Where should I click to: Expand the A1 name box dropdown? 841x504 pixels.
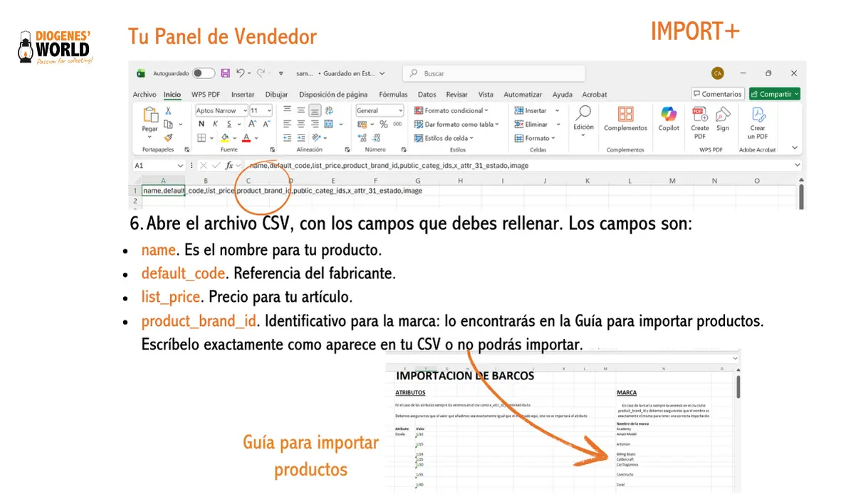coord(180,165)
